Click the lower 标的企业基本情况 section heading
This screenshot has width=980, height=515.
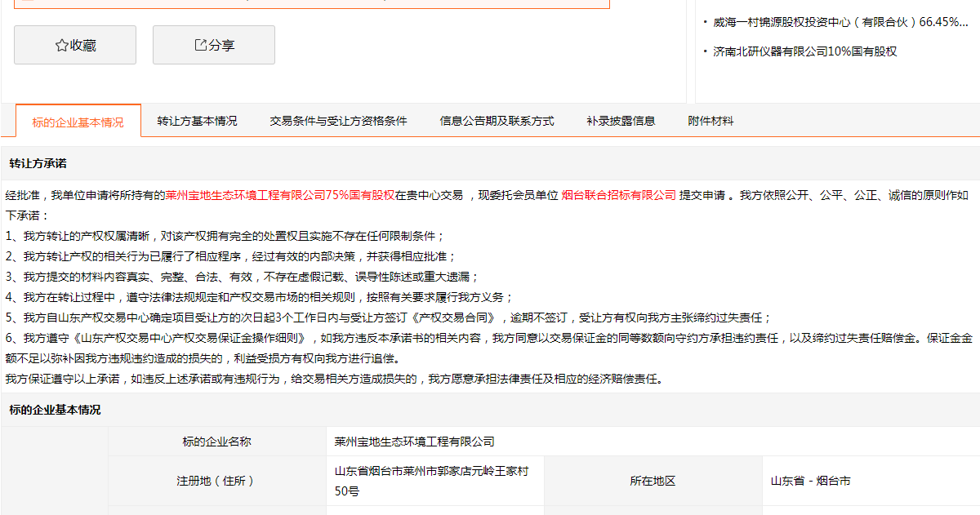(x=55, y=410)
